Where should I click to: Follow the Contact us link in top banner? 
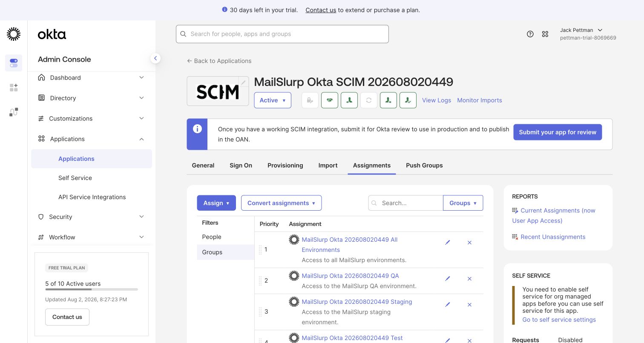pos(321,10)
